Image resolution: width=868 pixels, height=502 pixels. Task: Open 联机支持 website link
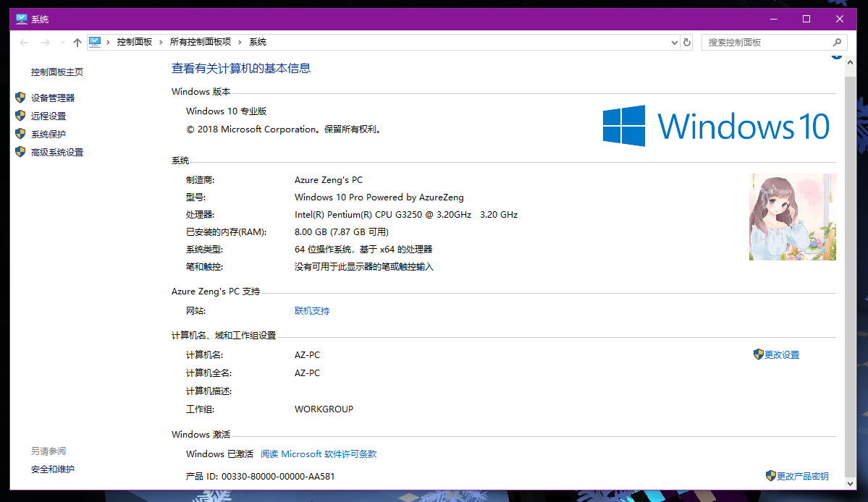click(312, 311)
